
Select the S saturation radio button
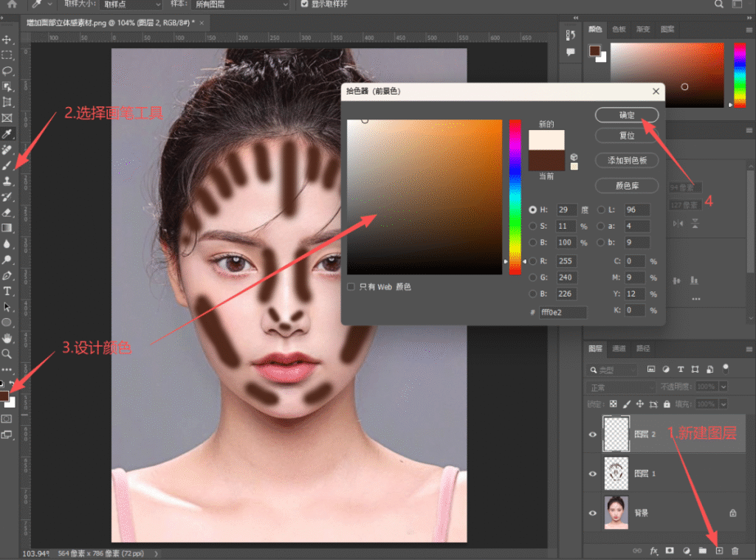click(x=532, y=226)
